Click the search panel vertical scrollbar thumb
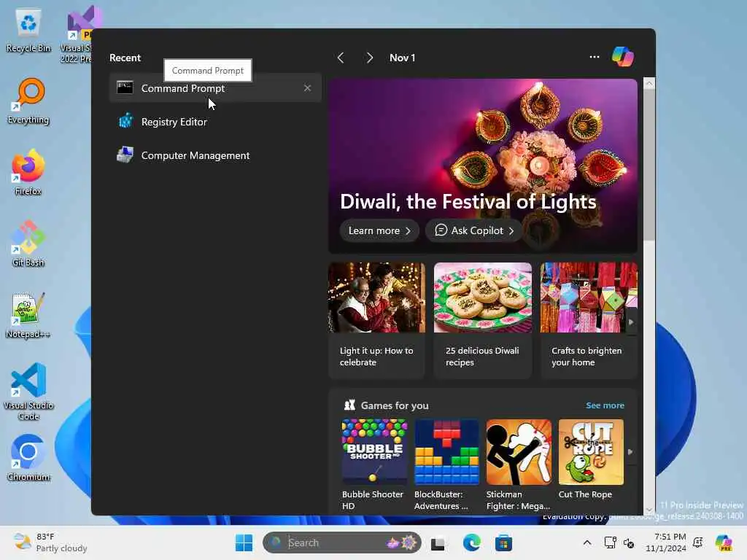This screenshot has width=747, height=560. (x=649, y=165)
